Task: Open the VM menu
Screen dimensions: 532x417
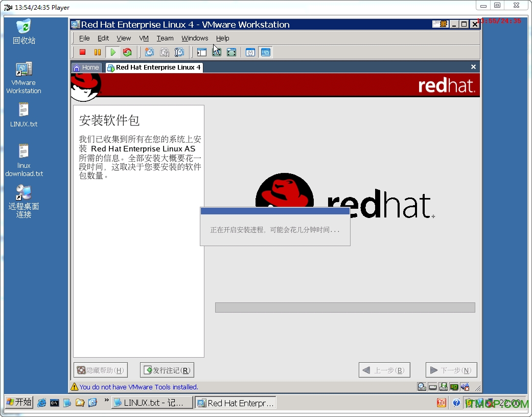Action: 144,38
